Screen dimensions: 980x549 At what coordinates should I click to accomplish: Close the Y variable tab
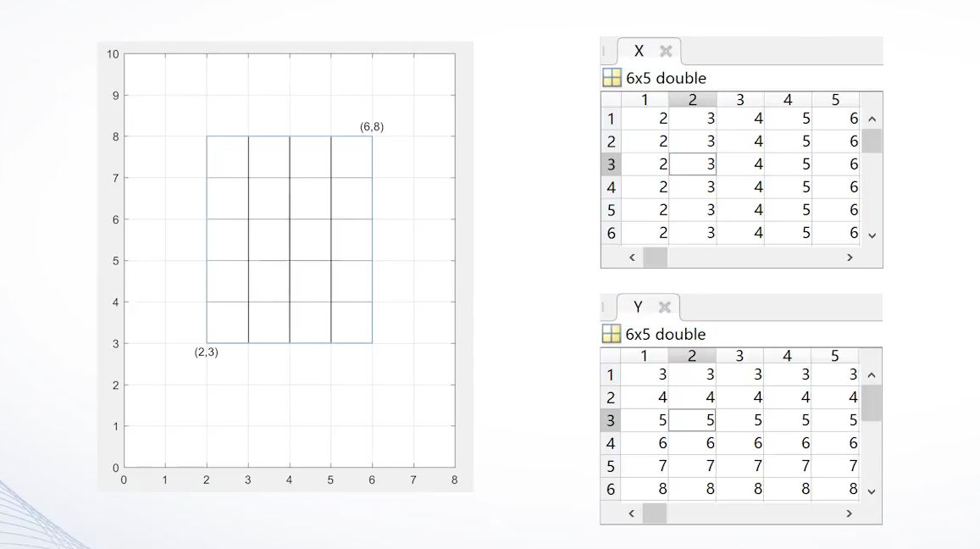664,307
